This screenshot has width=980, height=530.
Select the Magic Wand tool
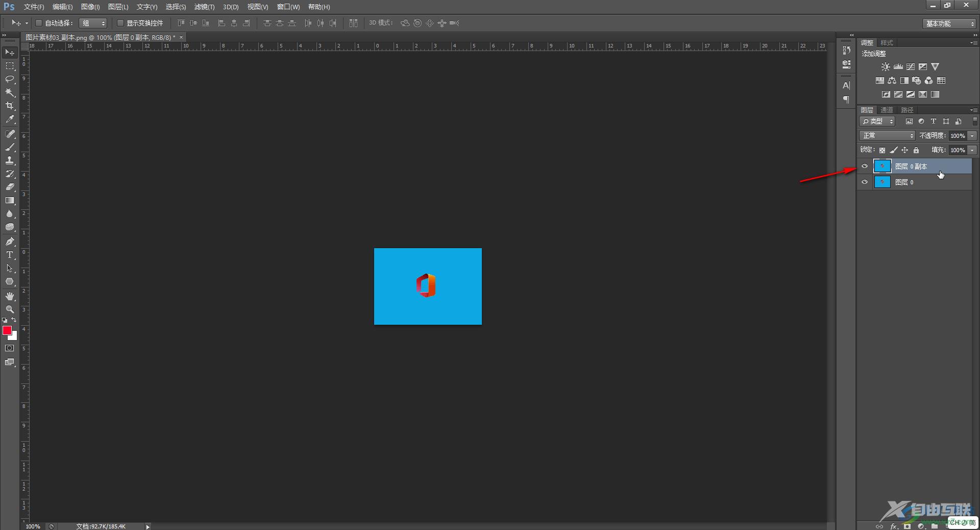(x=10, y=92)
